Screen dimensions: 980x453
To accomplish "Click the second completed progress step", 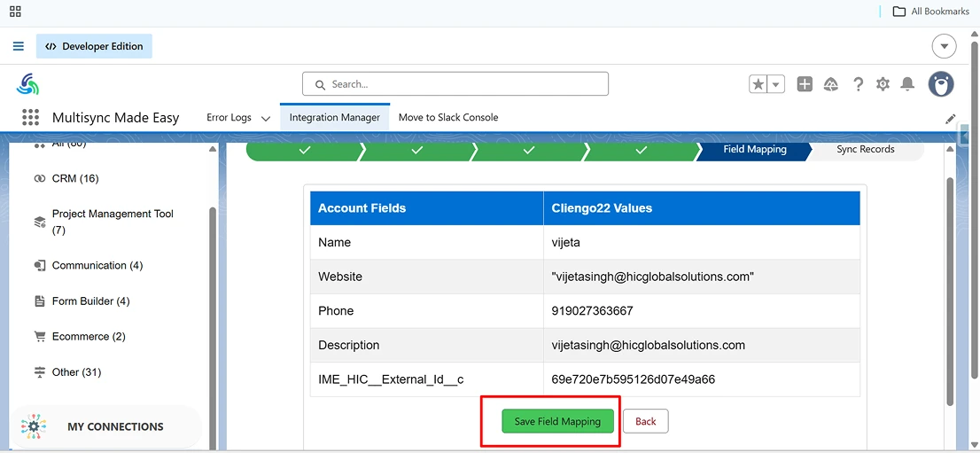I will 416,150.
